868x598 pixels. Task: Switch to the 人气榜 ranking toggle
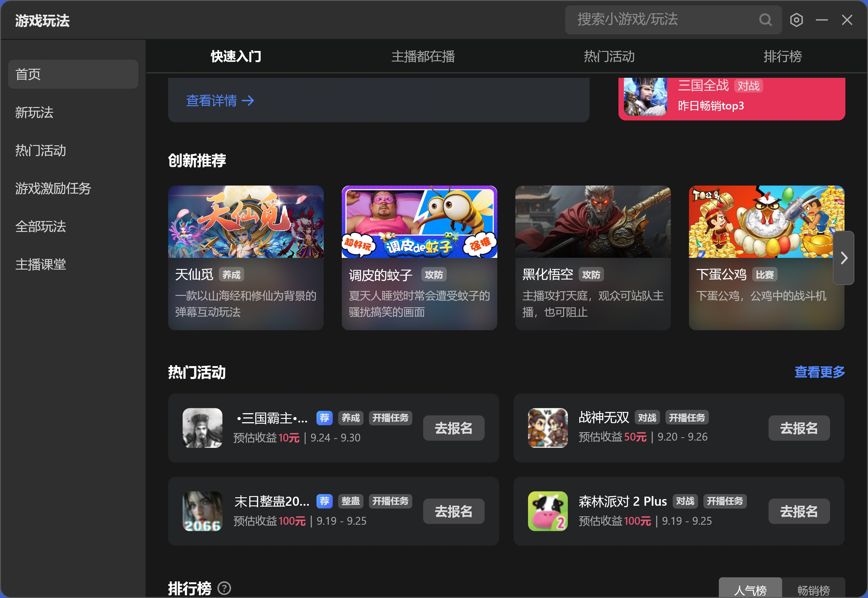[x=750, y=590]
